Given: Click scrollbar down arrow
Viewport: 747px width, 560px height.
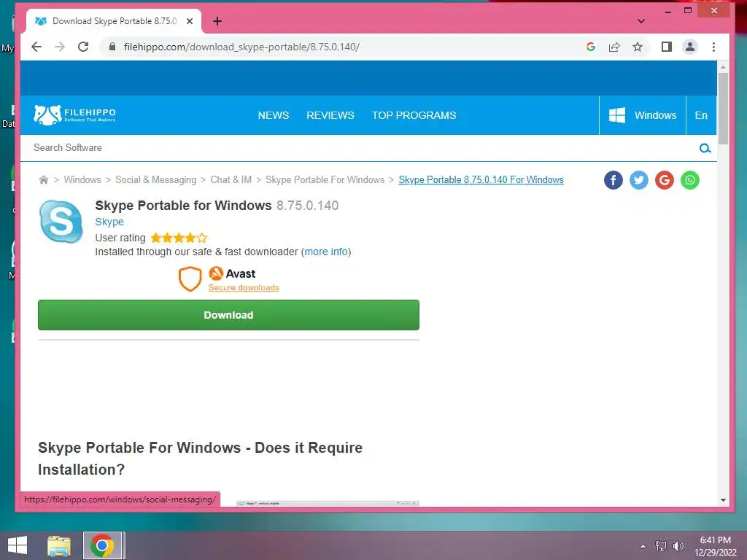Looking at the screenshot, I should pyautogui.click(x=723, y=500).
